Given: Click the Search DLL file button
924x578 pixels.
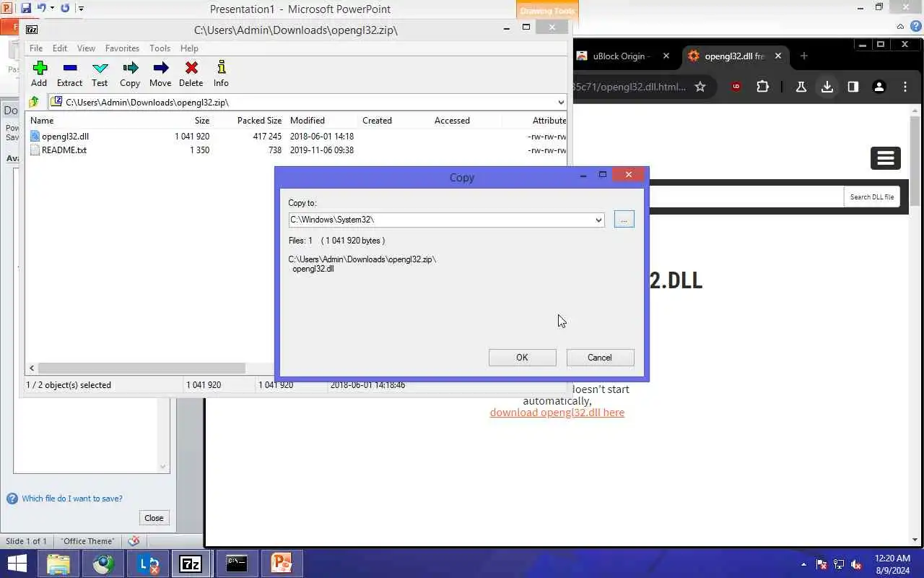Looking at the screenshot, I should pos(871,197).
